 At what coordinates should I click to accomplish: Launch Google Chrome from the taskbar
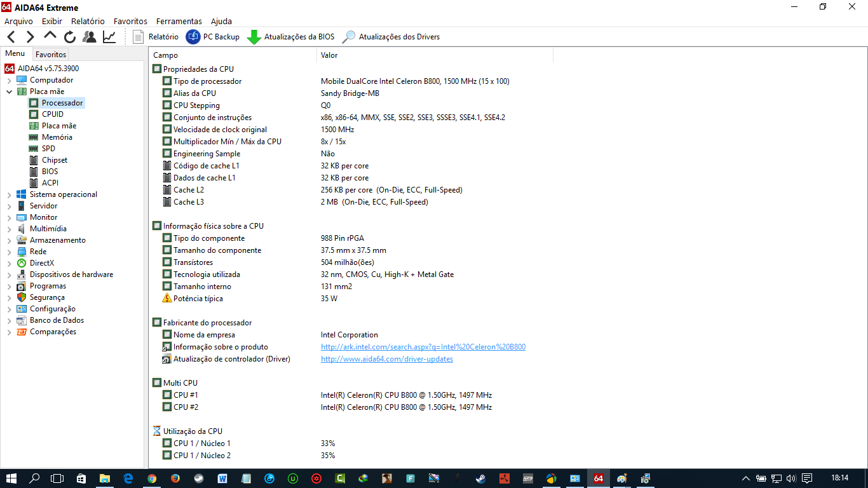tap(152, 478)
